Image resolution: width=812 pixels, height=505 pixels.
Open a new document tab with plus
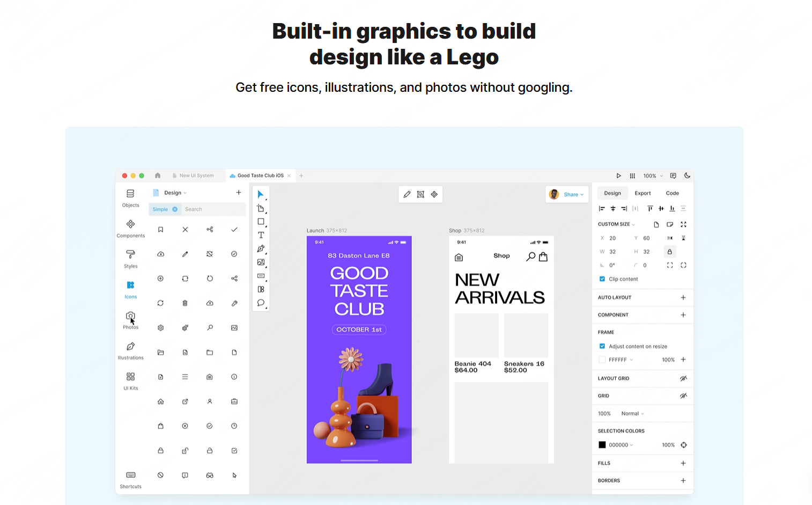tap(301, 175)
